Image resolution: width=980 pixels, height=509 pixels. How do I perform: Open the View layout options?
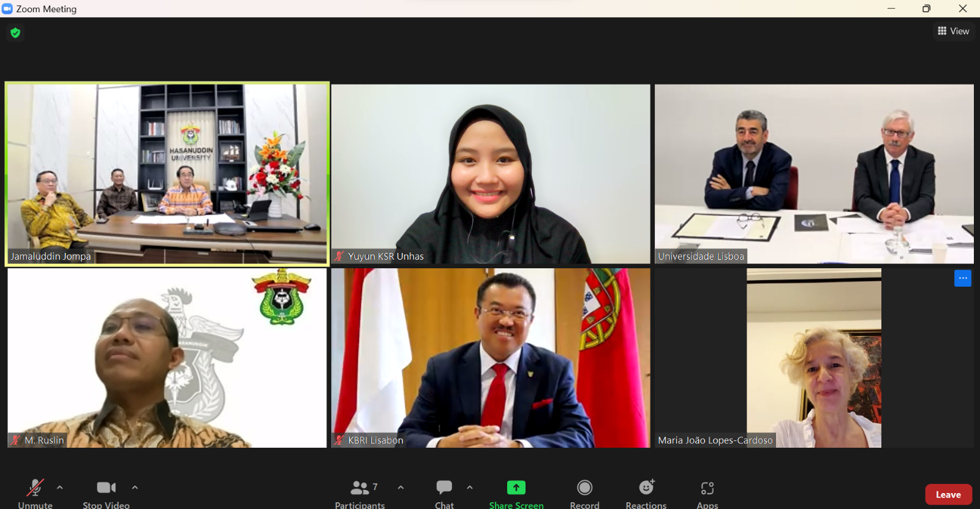953,31
